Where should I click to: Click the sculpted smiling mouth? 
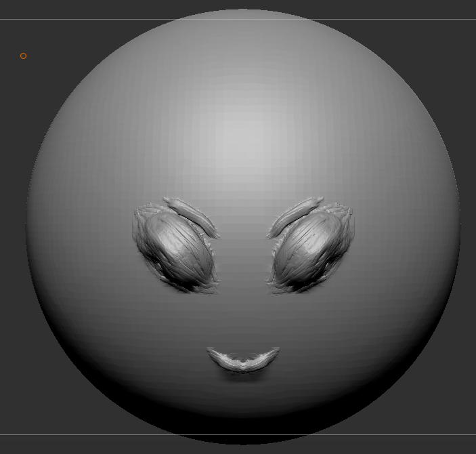click(243, 359)
